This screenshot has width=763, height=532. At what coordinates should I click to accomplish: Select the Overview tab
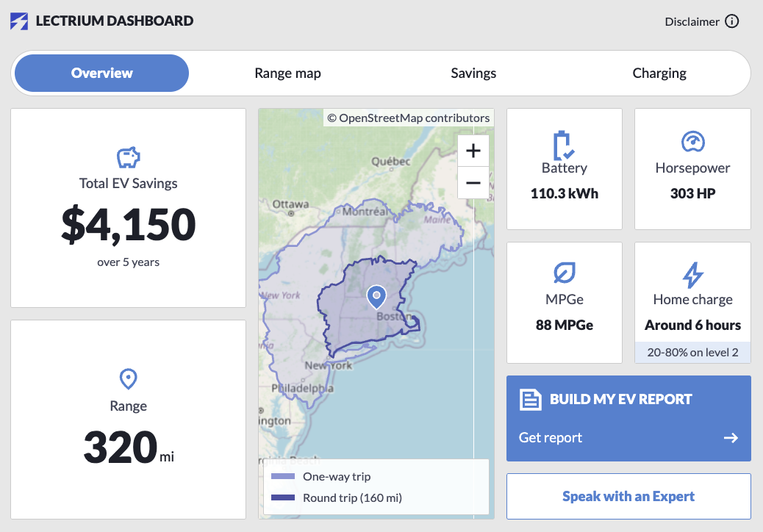[x=101, y=73]
